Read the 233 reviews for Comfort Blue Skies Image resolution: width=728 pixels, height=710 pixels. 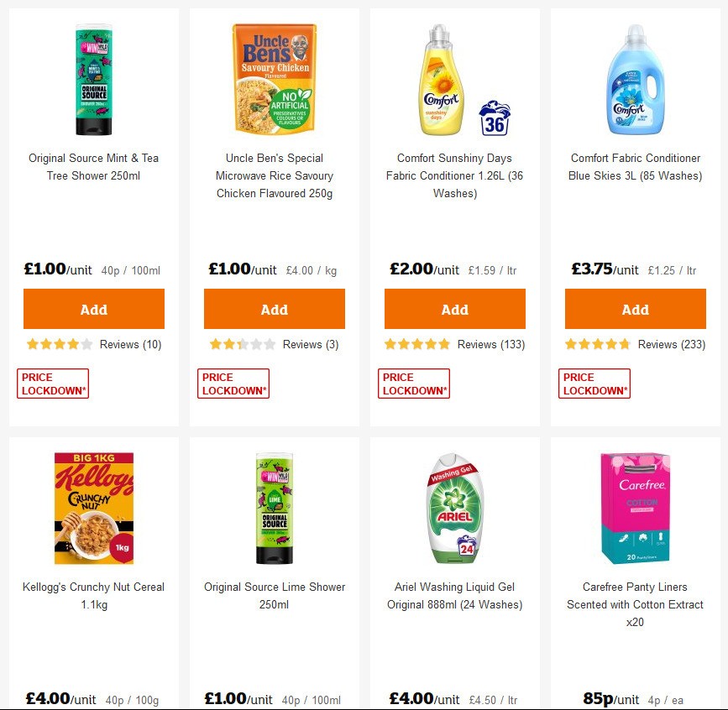click(673, 344)
